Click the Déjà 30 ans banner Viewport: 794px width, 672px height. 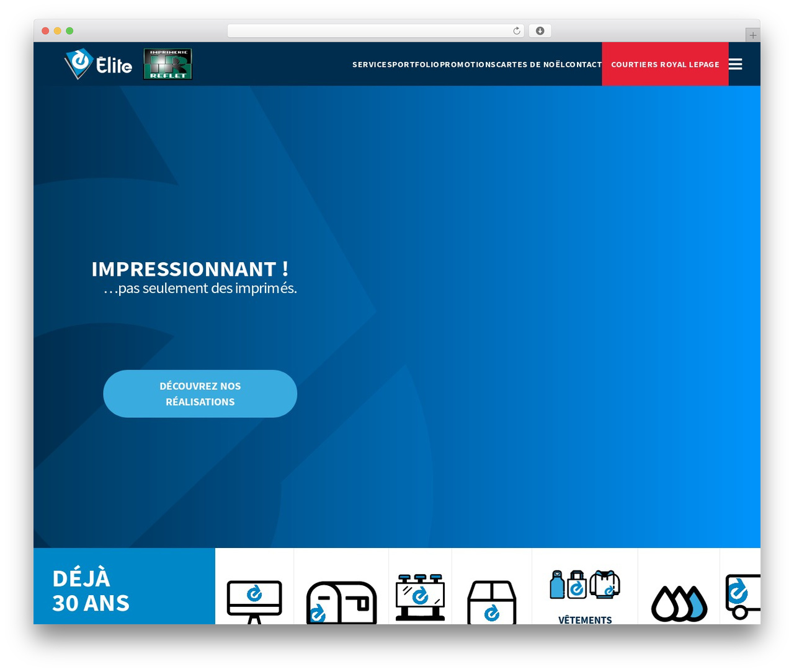click(x=124, y=586)
